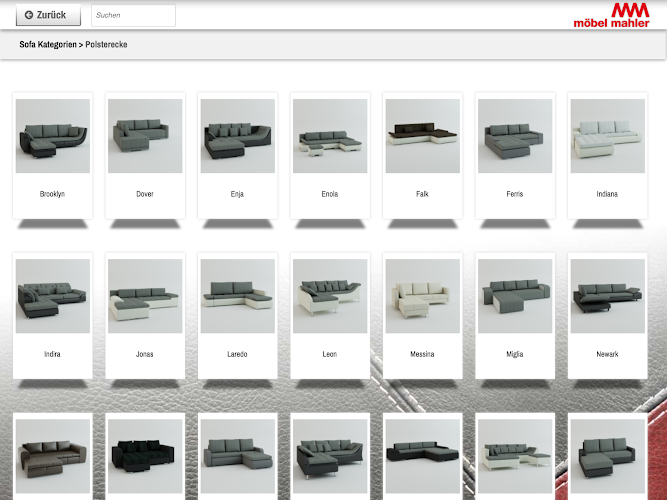Image resolution: width=667 pixels, height=500 pixels.
Task: Select the Ferris name label
Action: click(515, 194)
